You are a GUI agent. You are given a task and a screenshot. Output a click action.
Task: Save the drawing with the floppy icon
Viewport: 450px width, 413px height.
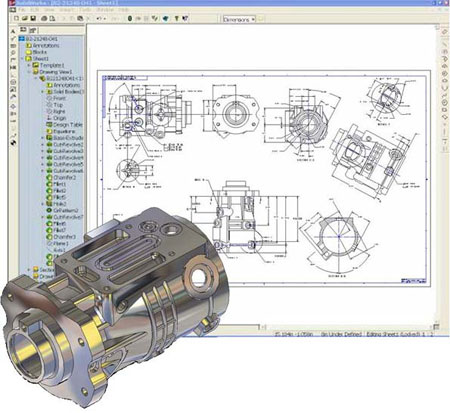point(33,19)
